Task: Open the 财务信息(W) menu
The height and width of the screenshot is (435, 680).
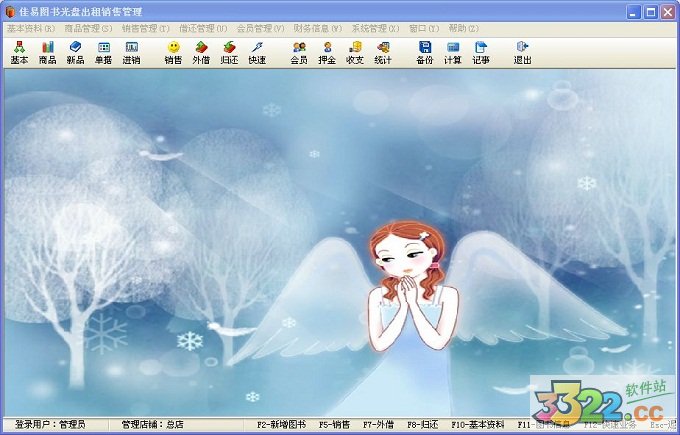Action: click(317, 29)
